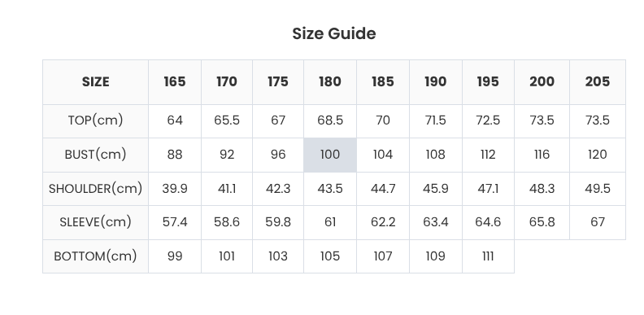Click the SLEEVE(cm) row label
Viewport: 644px width, 315px height.
point(95,222)
